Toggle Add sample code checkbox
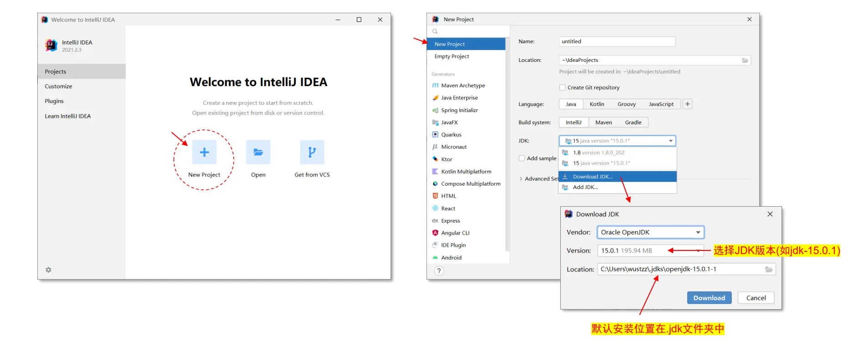The height and width of the screenshot is (346, 868). point(522,158)
